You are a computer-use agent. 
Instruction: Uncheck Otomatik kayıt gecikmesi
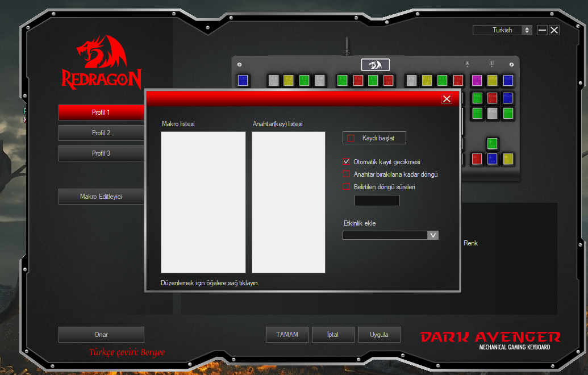coord(346,161)
